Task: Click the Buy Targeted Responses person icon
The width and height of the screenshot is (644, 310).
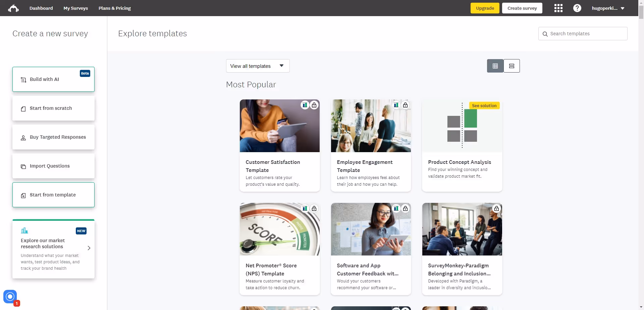Action: click(23, 138)
